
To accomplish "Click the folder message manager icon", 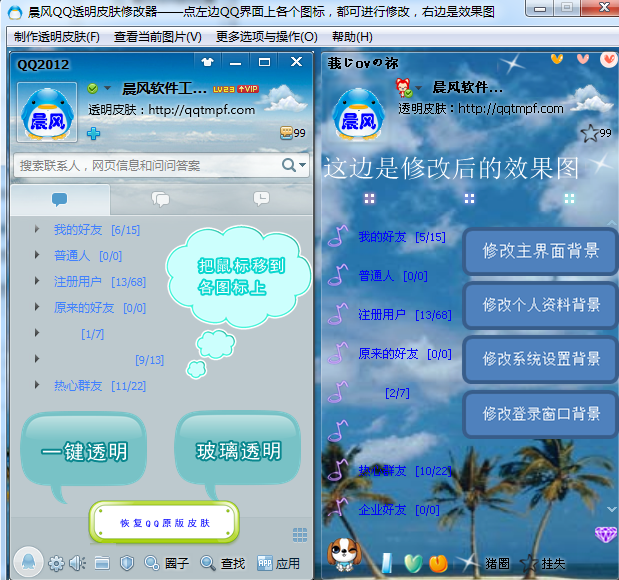I will 102,563.
